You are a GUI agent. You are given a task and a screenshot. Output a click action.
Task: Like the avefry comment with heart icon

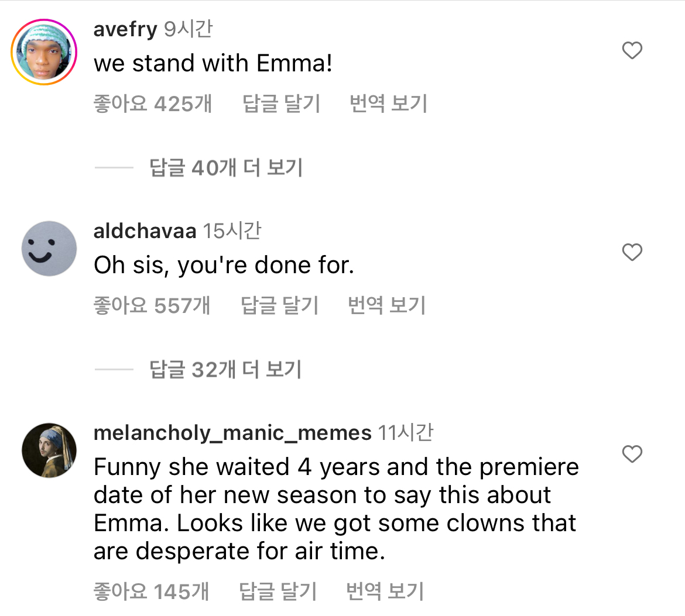tap(632, 51)
